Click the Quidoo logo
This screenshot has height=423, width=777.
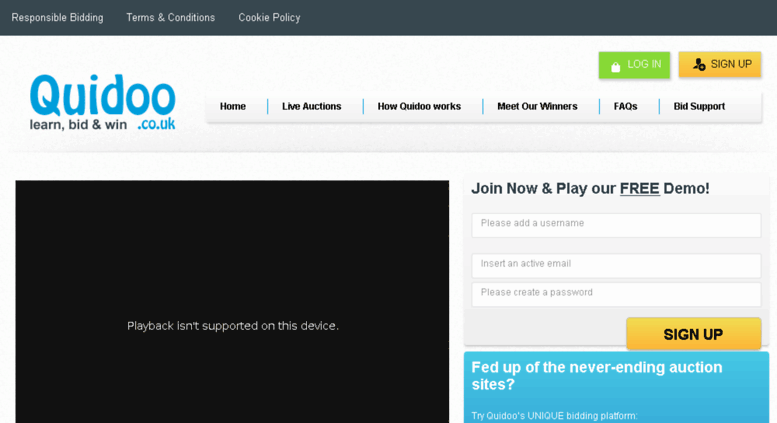coord(103,103)
